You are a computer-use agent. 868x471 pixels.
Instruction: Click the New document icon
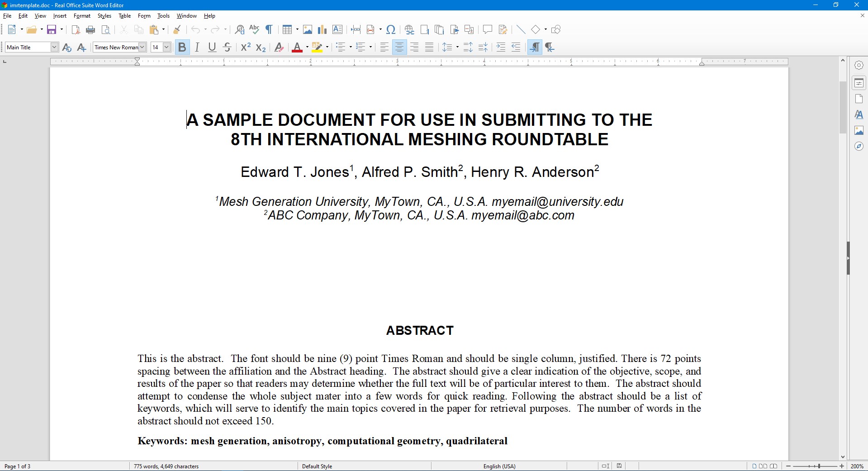coord(12,30)
